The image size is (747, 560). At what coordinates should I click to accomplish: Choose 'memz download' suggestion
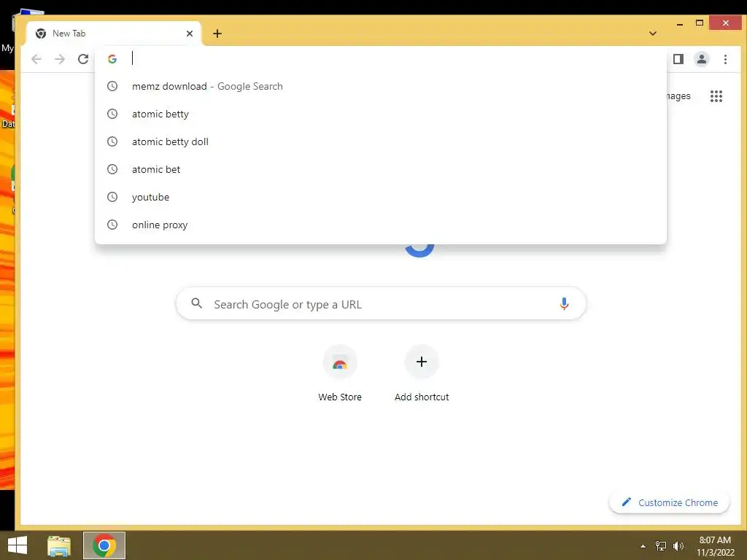coord(381,86)
